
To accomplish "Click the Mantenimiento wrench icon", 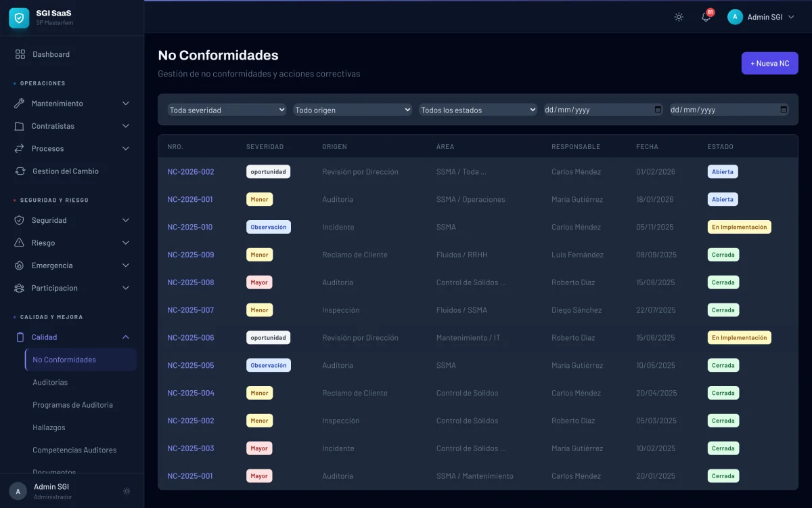I will (19, 104).
